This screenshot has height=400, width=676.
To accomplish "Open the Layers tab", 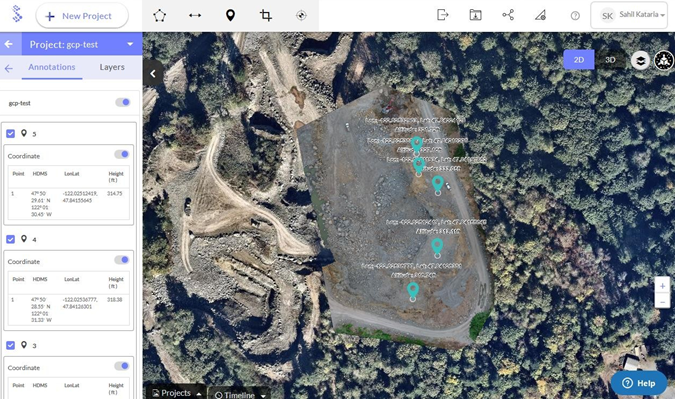I will pos(112,67).
